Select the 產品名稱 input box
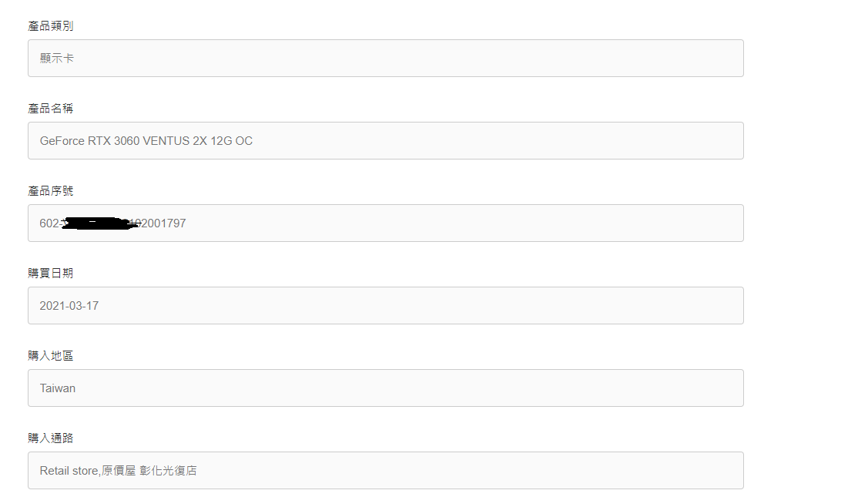The height and width of the screenshot is (497, 868). point(385,141)
